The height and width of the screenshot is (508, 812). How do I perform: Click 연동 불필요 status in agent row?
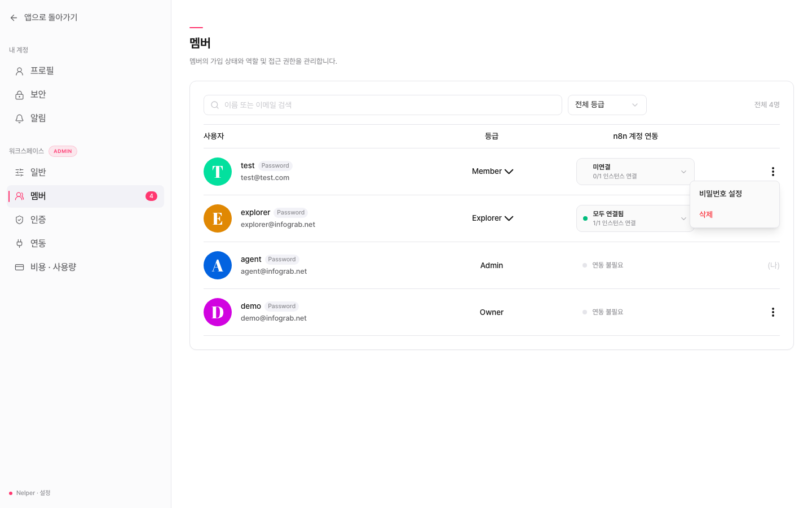click(603, 265)
